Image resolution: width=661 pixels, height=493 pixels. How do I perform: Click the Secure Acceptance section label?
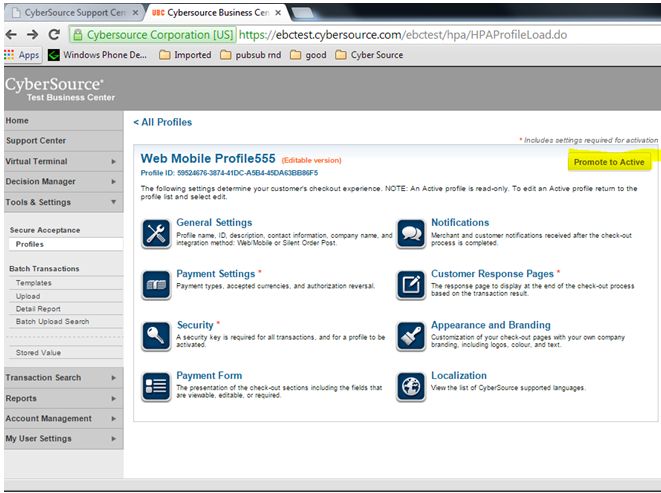click(45, 230)
